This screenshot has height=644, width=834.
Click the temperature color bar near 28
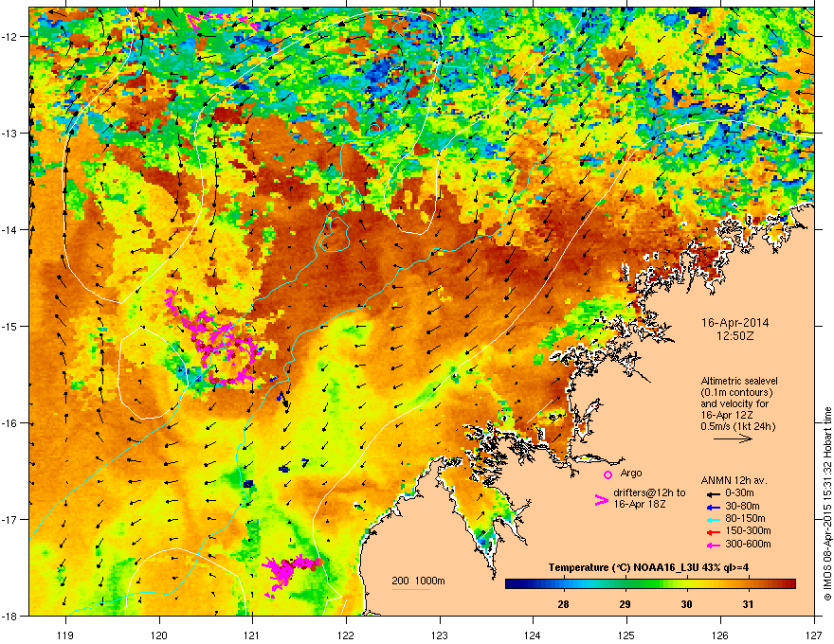point(563,584)
